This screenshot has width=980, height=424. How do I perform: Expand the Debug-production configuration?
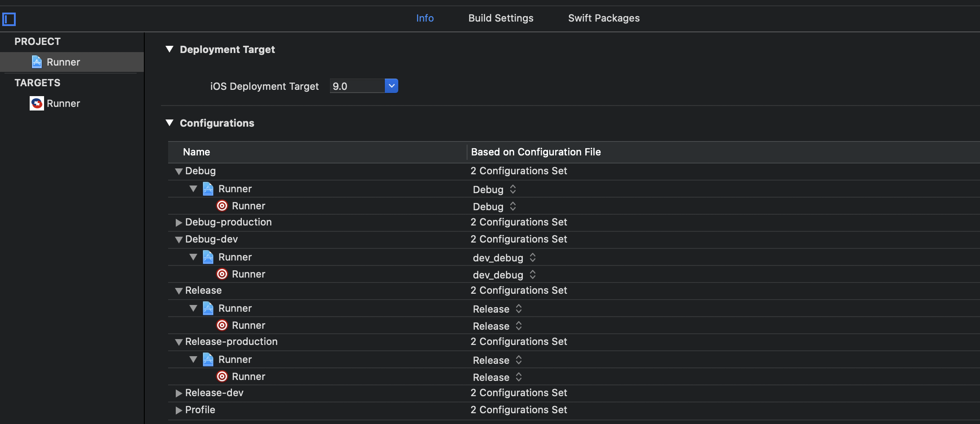click(x=178, y=222)
